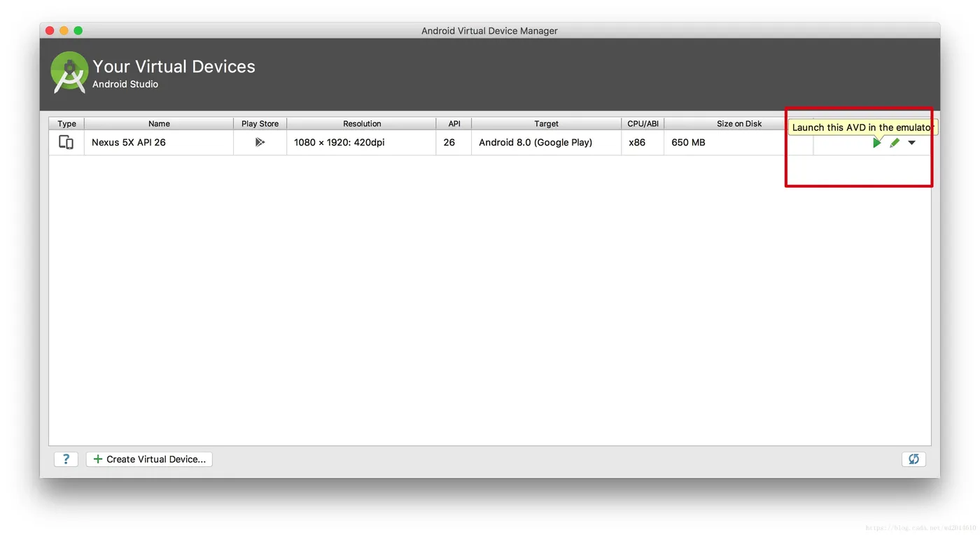
Task: Click the Android Studio logo in the header
Action: pyautogui.click(x=69, y=72)
